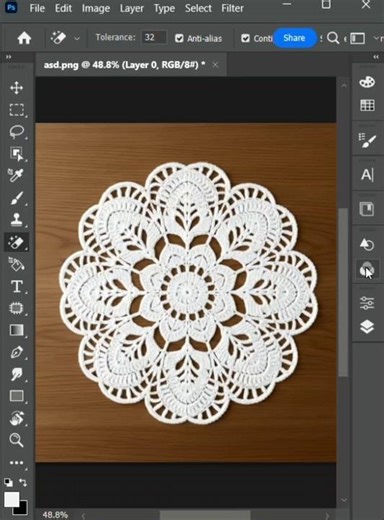Toggle the Contiguous checkbox
The image size is (384, 520).
(x=245, y=38)
